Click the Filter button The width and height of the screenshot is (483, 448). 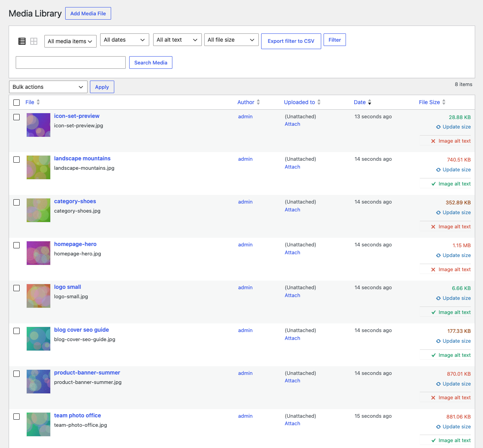click(x=335, y=40)
